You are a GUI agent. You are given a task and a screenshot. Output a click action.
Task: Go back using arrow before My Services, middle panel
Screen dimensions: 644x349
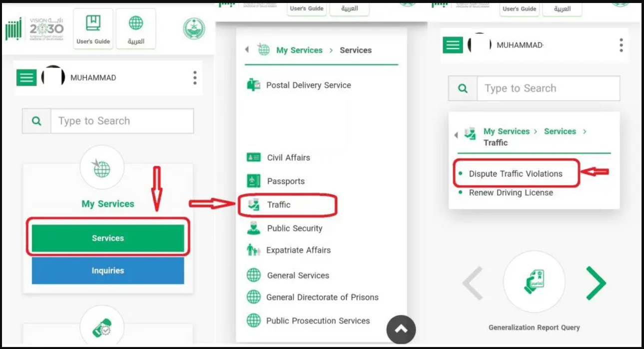[247, 50]
